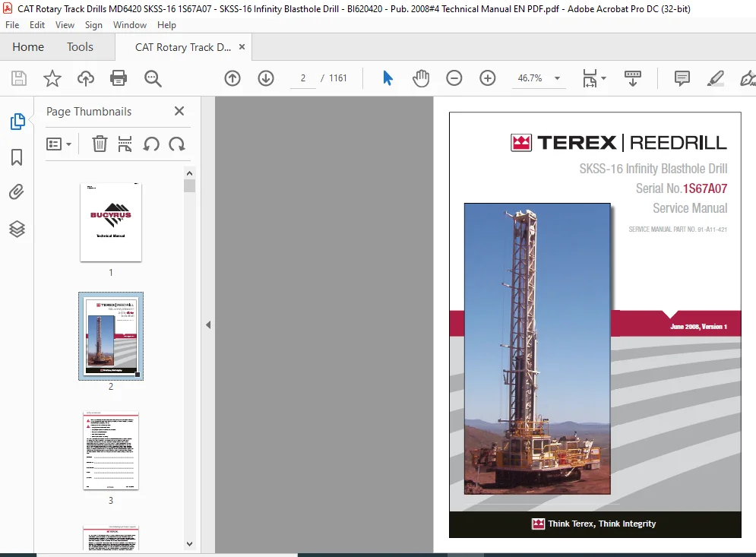Zoom in with plus icon

pos(488,78)
